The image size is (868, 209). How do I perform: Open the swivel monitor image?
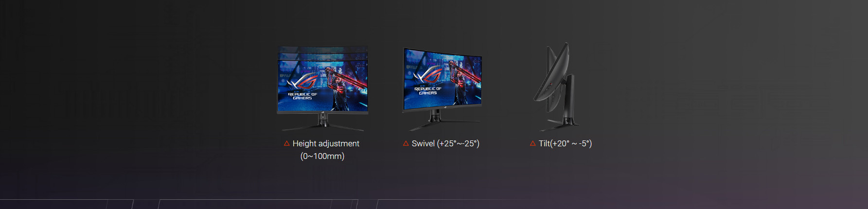442,89
